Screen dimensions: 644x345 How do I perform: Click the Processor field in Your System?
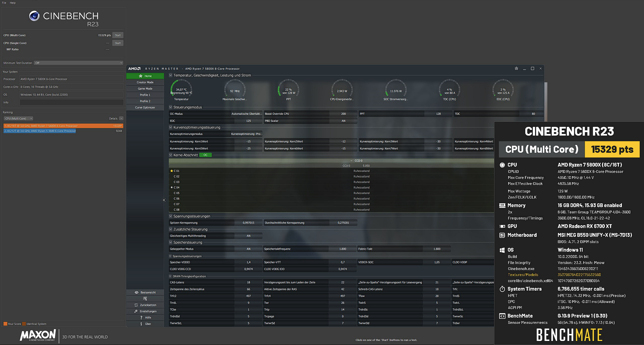coord(71,79)
